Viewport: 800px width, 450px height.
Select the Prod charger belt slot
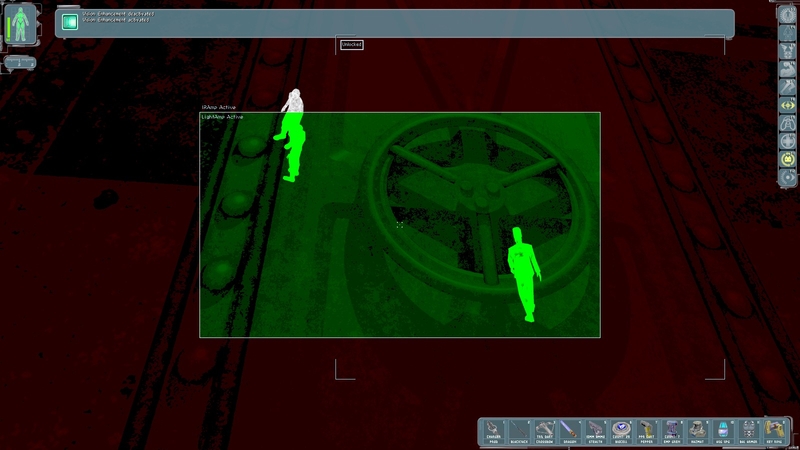(x=493, y=432)
